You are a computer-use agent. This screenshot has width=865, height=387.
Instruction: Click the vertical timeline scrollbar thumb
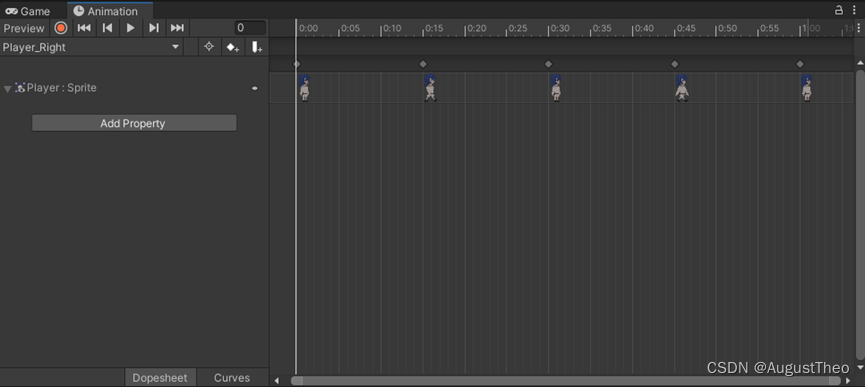(x=859, y=214)
